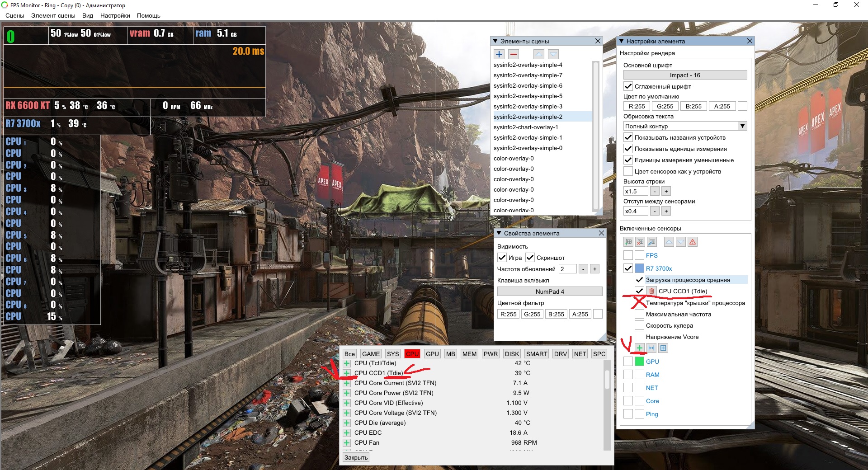Add CPU Core VID sensor with plus
The width and height of the screenshot is (868, 470).
coord(347,403)
